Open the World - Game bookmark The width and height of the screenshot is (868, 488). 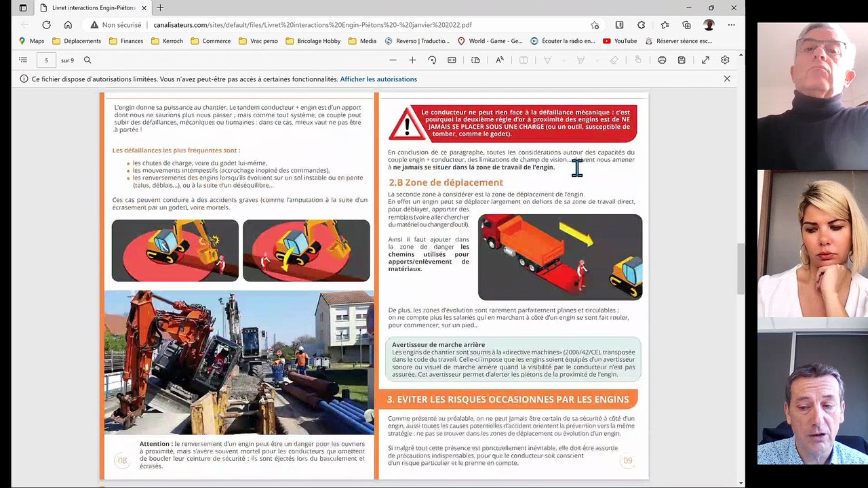point(490,41)
